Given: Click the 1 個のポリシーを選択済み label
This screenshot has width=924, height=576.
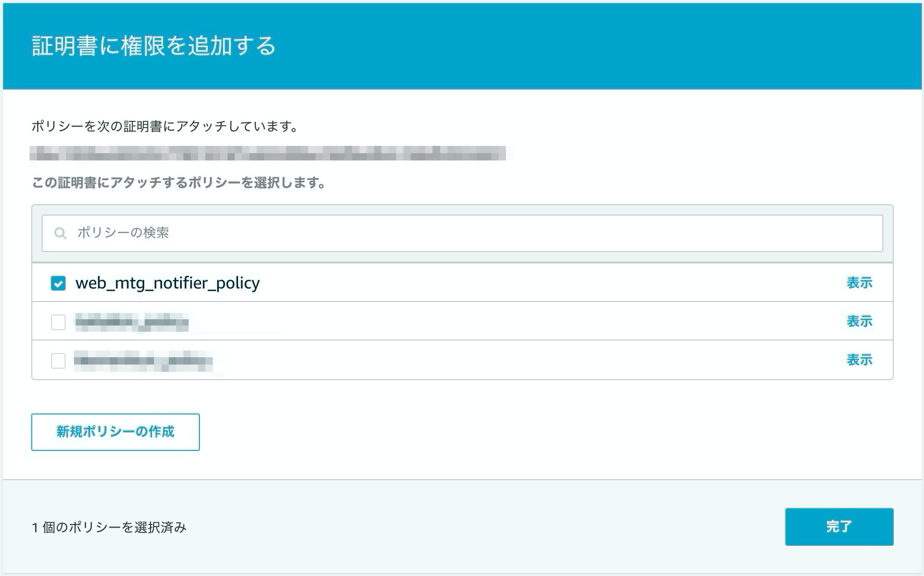Looking at the screenshot, I should (109, 527).
